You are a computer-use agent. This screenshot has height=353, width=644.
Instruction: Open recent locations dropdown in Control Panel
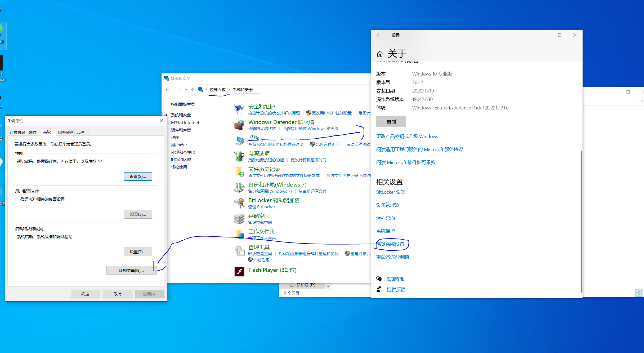pos(186,90)
